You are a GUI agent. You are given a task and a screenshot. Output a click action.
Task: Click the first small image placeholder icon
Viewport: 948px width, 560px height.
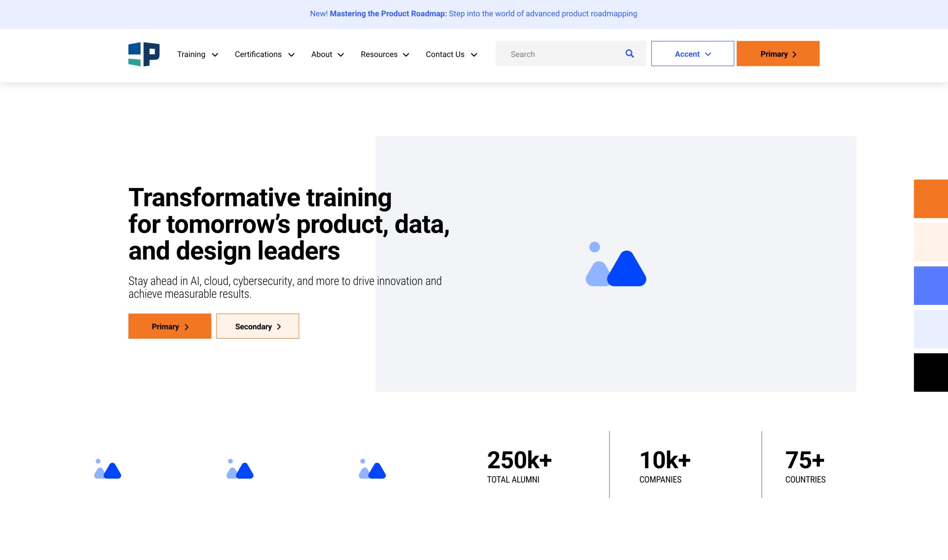pyautogui.click(x=108, y=469)
